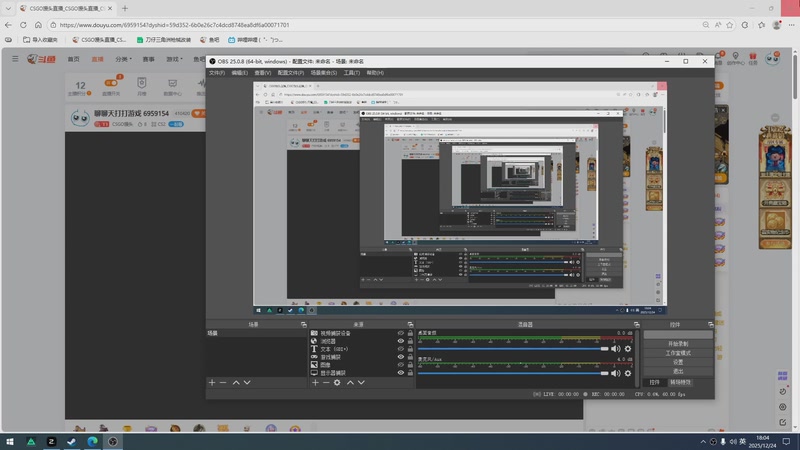Move scene down arrow in 场景 panel
The image size is (800, 450).
pyautogui.click(x=247, y=382)
